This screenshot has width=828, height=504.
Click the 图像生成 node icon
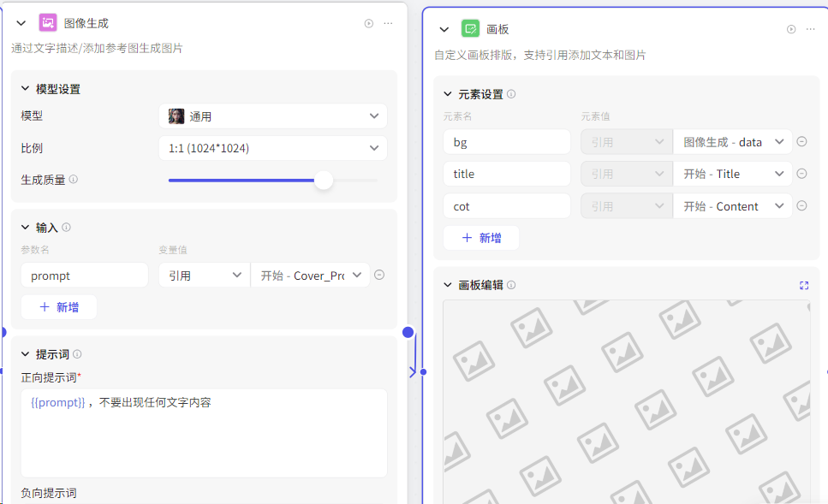pyautogui.click(x=47, y=22)
